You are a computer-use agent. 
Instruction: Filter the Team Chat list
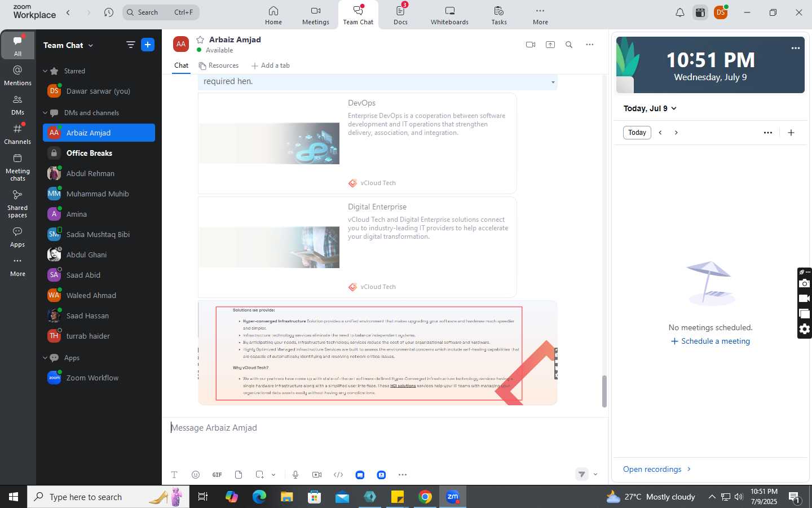click(130, 45)
